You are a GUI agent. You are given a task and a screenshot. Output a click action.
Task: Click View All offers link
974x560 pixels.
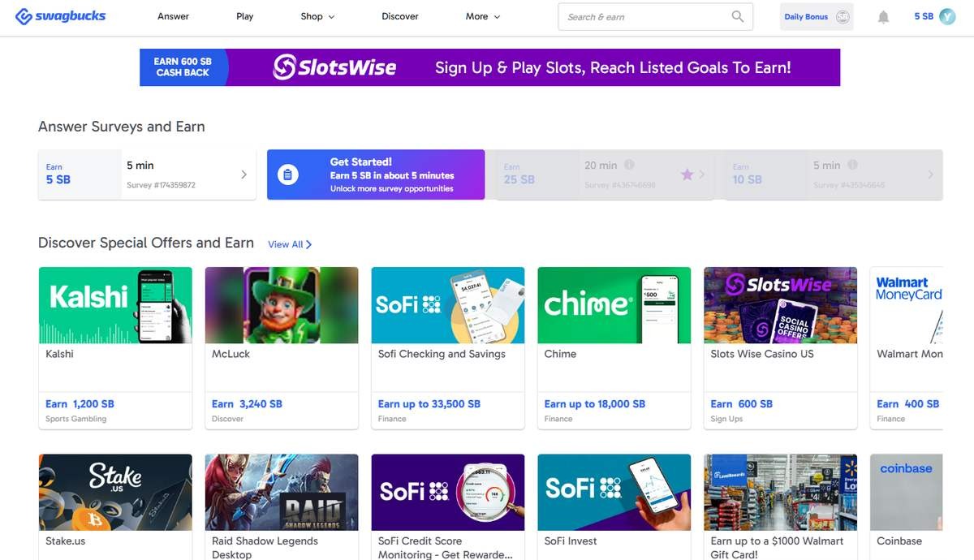[290, 244]
